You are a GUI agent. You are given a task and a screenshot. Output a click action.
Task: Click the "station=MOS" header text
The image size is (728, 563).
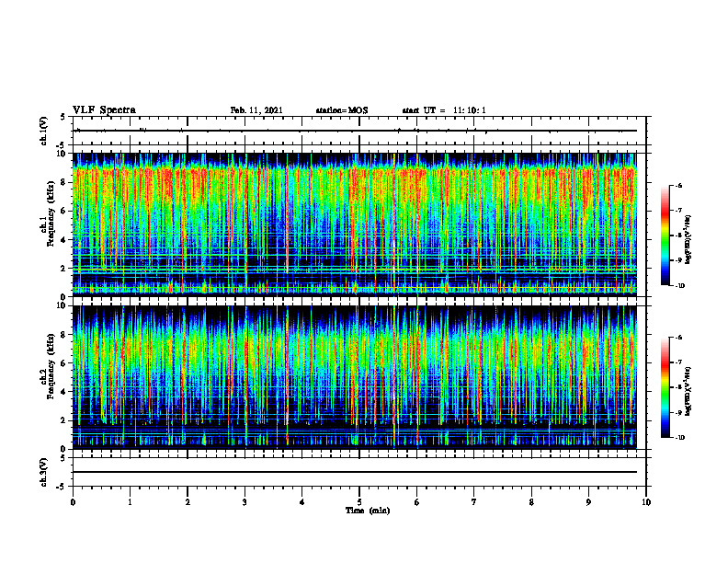(x=342, y=110)
